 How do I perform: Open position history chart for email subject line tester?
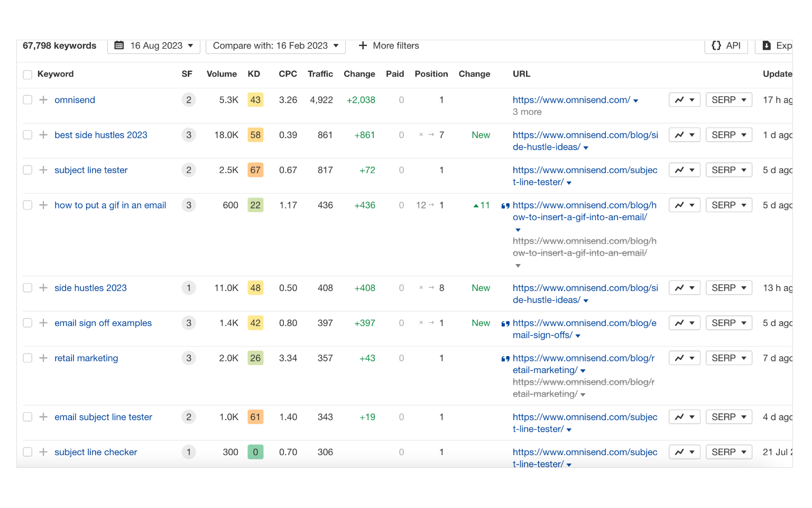tap(685, 417)
